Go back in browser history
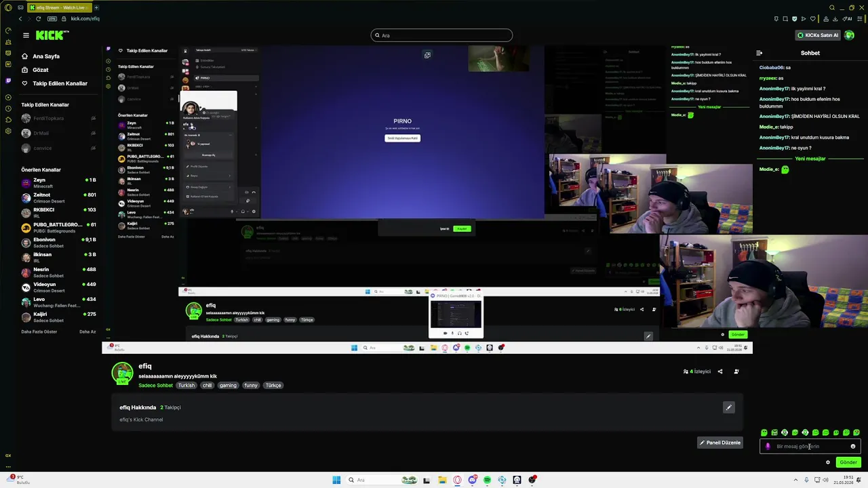868x488 pixels. [x=20, y=19]
